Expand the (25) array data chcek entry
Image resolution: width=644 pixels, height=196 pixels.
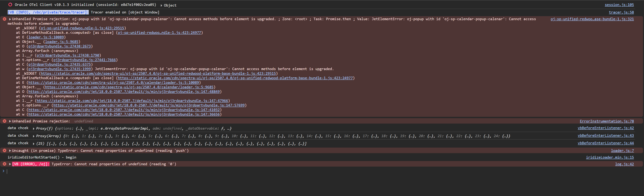click(33, 144)
